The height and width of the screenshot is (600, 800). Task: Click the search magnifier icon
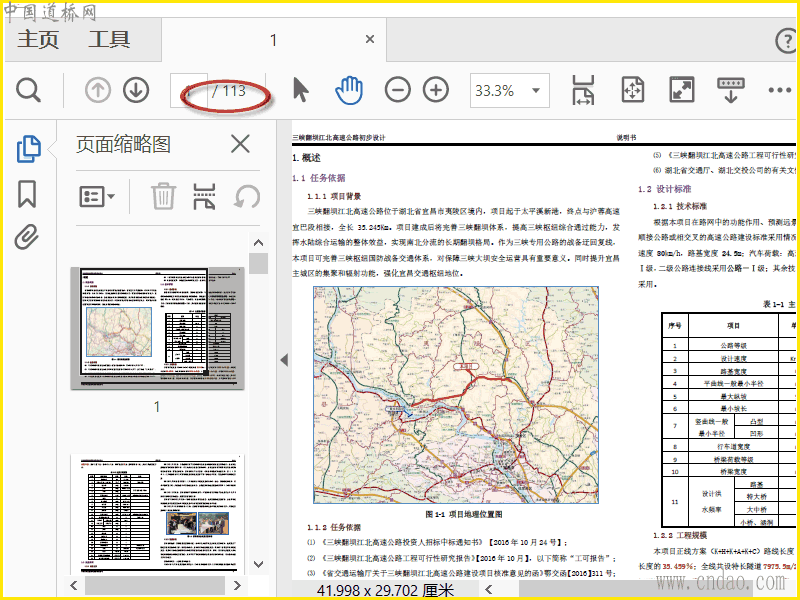click(x=29, y=90)
